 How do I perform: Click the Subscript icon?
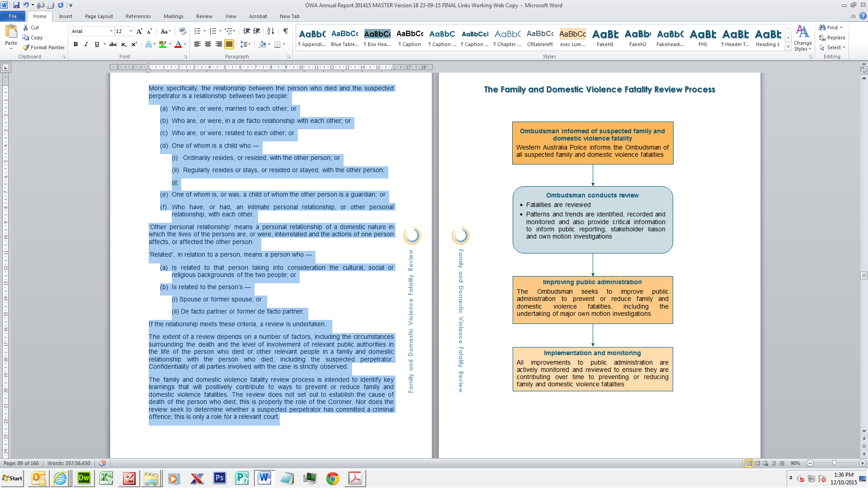pos(124,44)
